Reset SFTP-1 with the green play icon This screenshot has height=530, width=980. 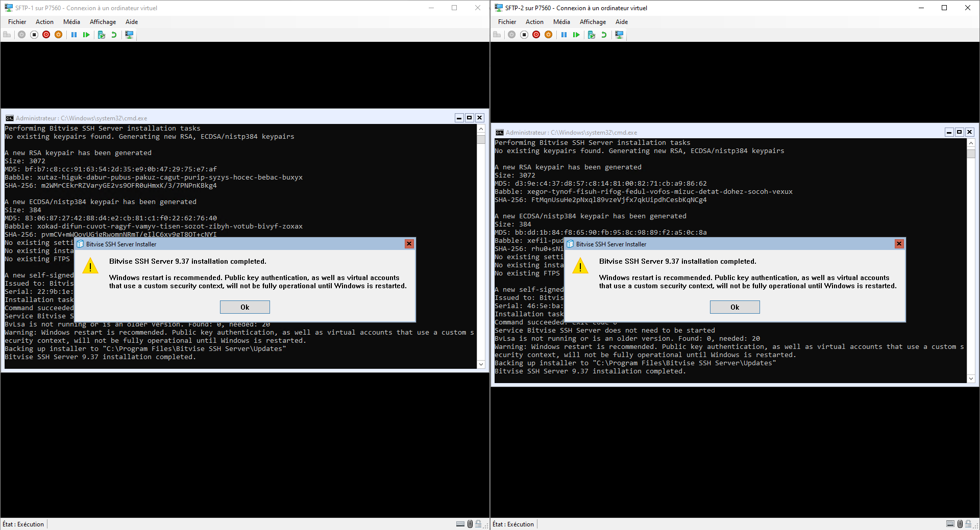[86, 35]
